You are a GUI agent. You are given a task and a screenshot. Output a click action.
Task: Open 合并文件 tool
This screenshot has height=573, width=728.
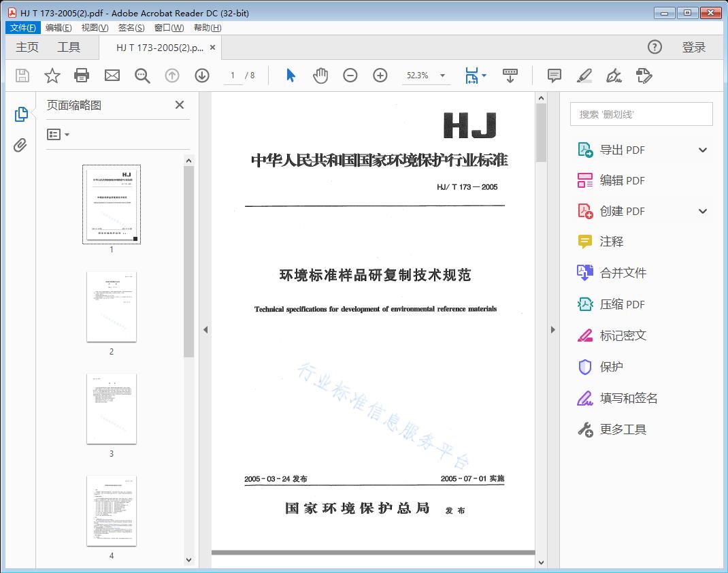point(623,273)
